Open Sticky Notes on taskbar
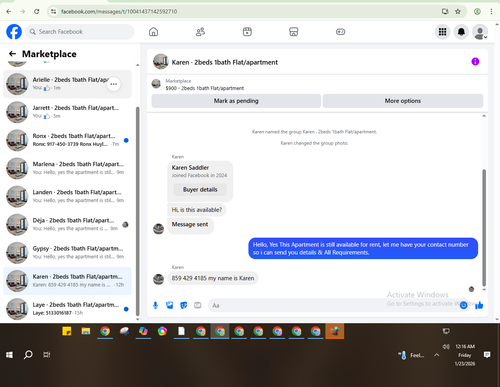The image size is (500, 387). [x=67, y=331]
